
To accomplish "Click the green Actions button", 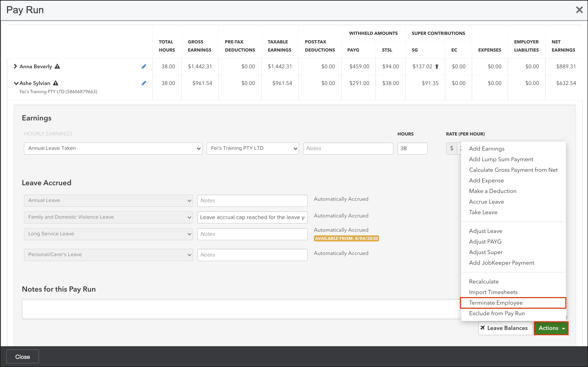I will tap(551, 328).
